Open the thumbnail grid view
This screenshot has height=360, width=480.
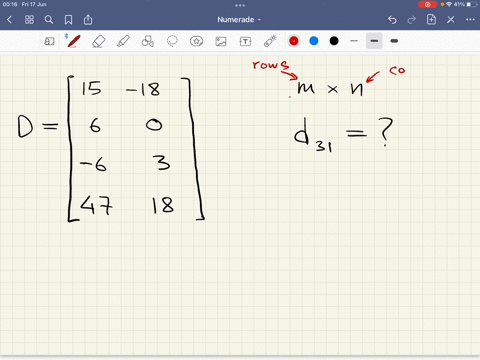click(x=29, y=20)
